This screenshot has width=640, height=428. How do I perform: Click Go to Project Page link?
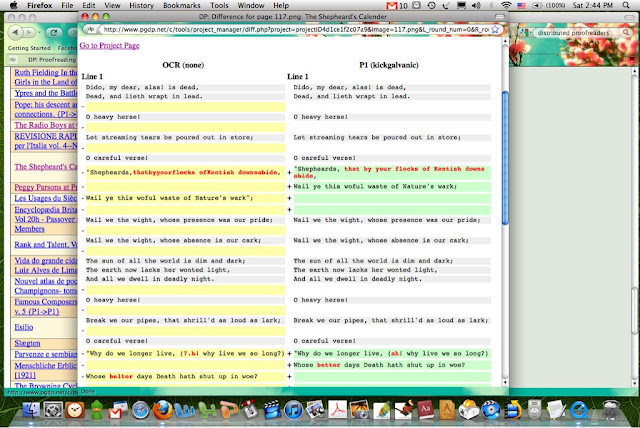coord(109,45)
